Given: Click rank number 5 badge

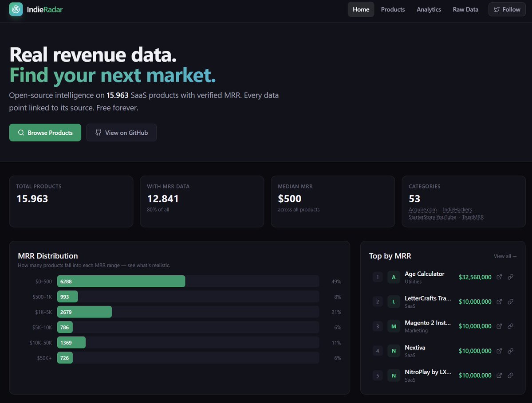Looking at the screenshot, I should click(378, 376).
